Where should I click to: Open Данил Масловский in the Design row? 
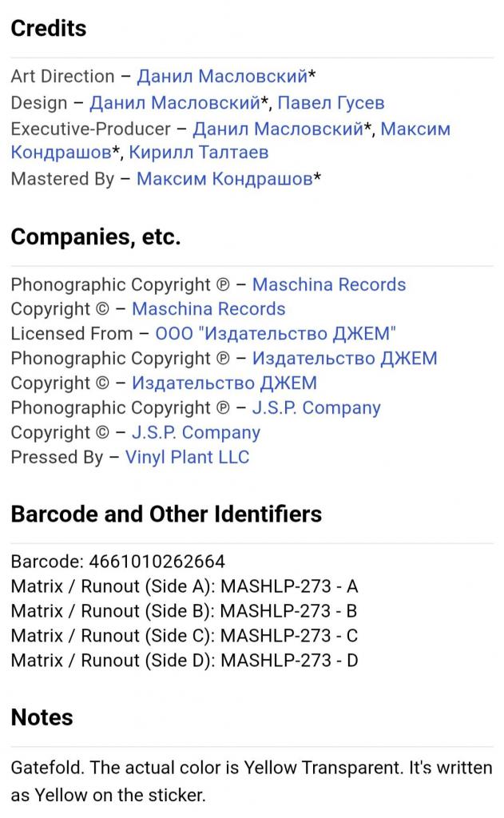(x=175, y=103)
